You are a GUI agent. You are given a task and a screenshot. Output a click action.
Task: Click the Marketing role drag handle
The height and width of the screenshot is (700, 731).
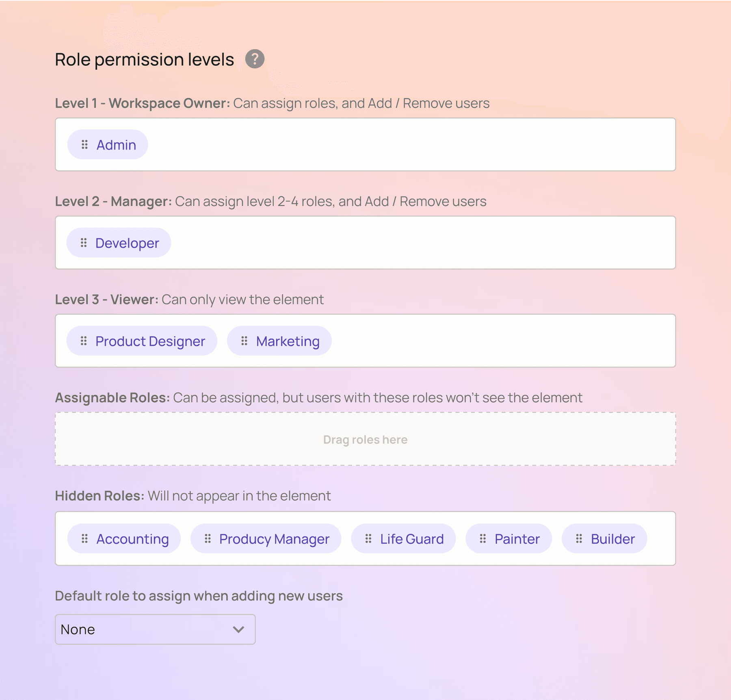pos(244,341)
